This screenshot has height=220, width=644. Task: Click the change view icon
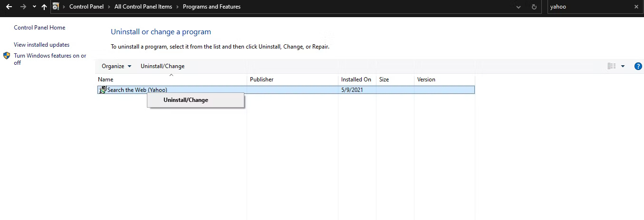coord(612,66)
